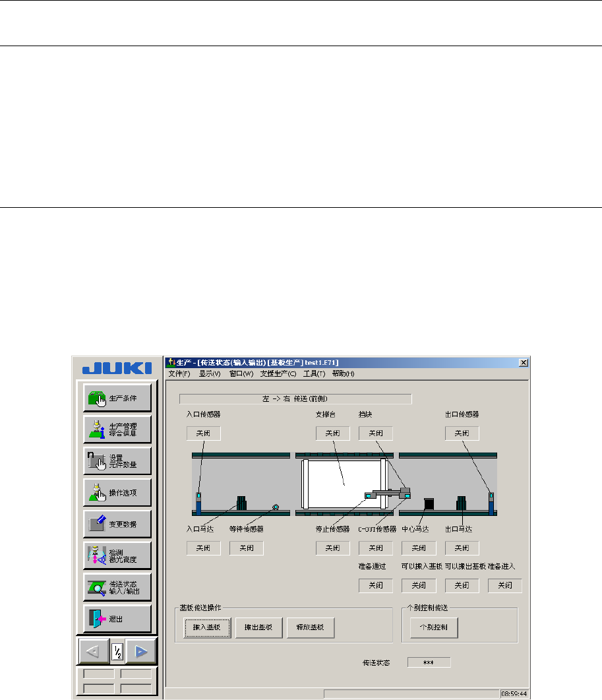Click wait sensor graphic on left conveyor
The height and width of the screenshot is (700, 602).
tap(276, 507)
